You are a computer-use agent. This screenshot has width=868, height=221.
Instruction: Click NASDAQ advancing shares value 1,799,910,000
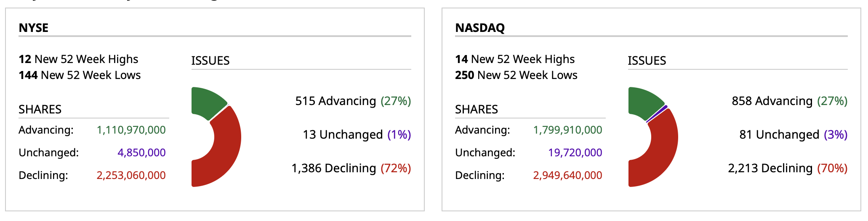567,130
